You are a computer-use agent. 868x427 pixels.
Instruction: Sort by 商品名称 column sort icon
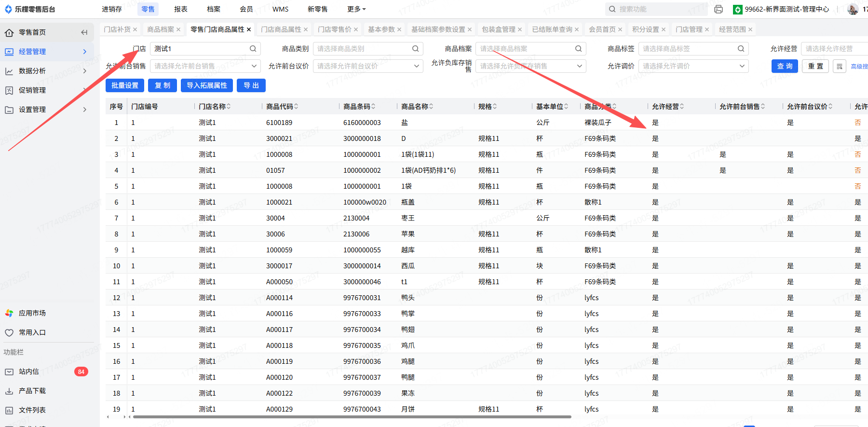[431, 107]
